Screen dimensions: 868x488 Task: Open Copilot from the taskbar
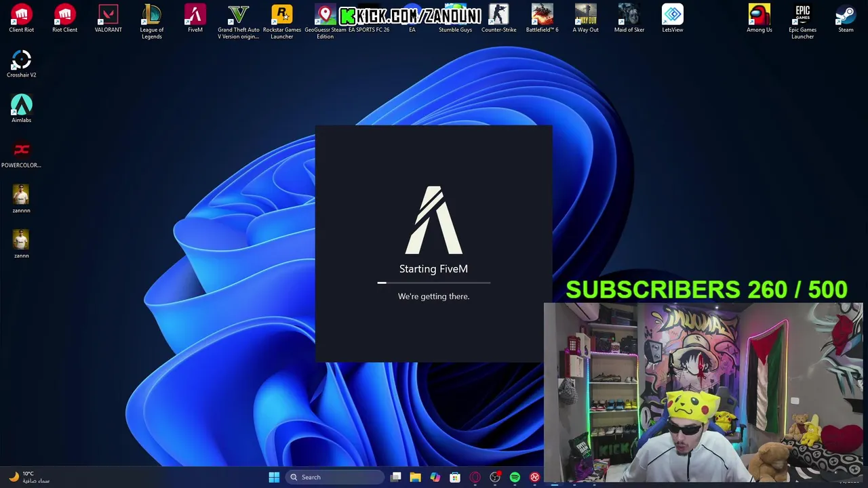435,477
